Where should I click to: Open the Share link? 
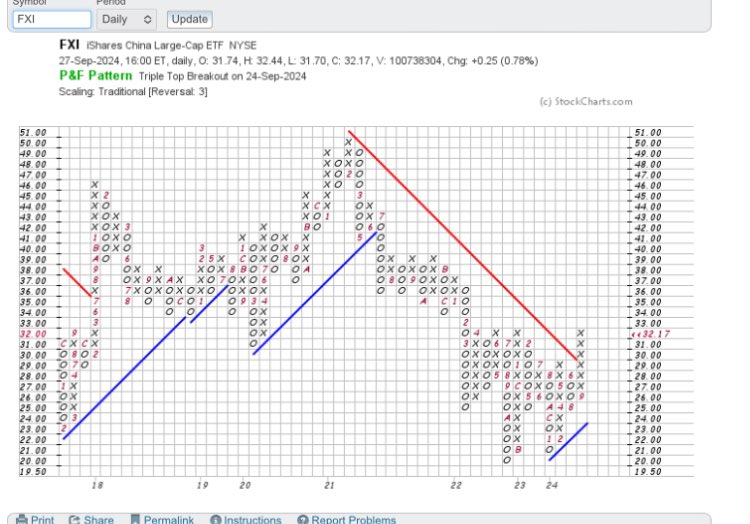coord(99,520)
